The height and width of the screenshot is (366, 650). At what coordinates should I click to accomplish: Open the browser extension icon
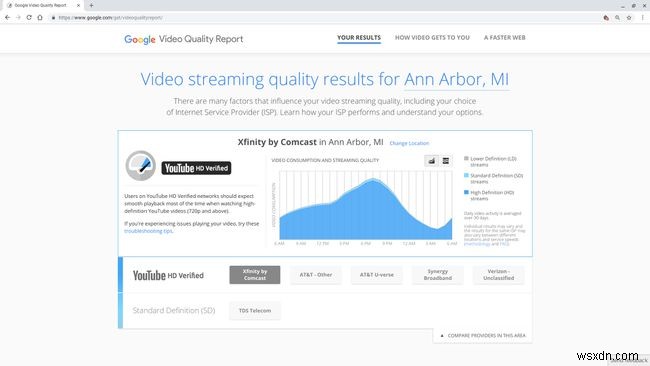coord(606,17)
